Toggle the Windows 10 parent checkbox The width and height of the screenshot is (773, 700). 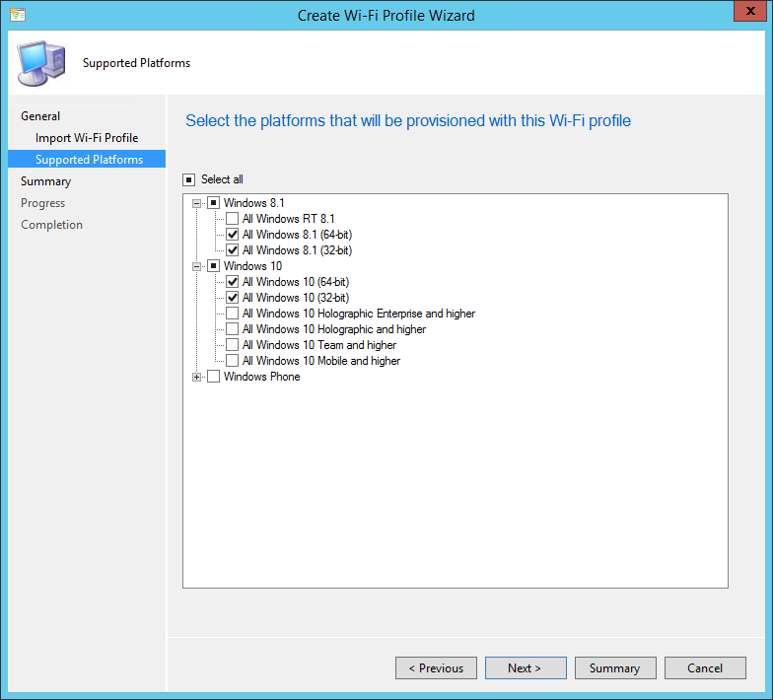point(213,266)
